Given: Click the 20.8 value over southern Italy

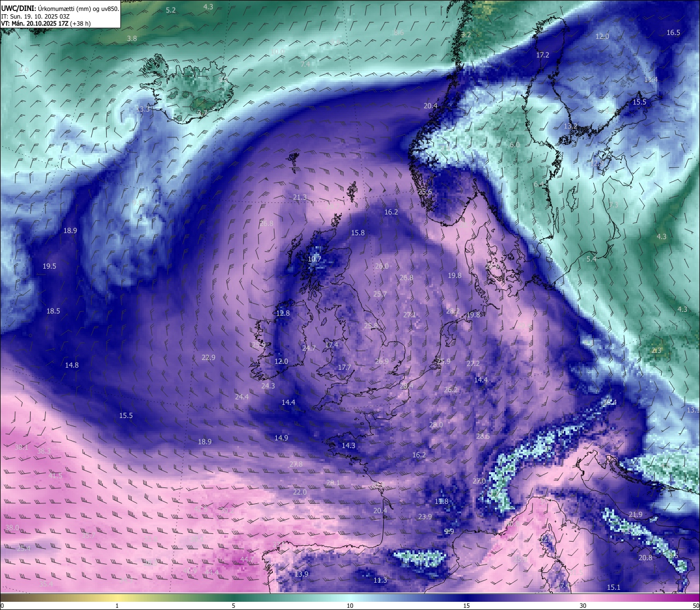Looking at the screenshot, I should pyautogui.click(x=645, y=557).
